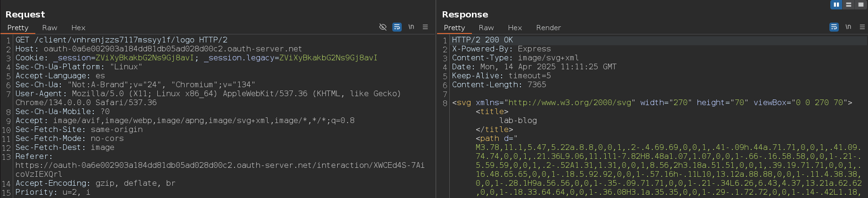
Task: Select the Response Pretty tab
Action: point(454,28)
